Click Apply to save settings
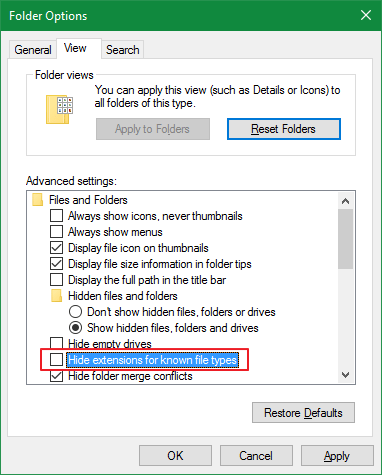This screenshot has width=382, height=475. [337, 456]
